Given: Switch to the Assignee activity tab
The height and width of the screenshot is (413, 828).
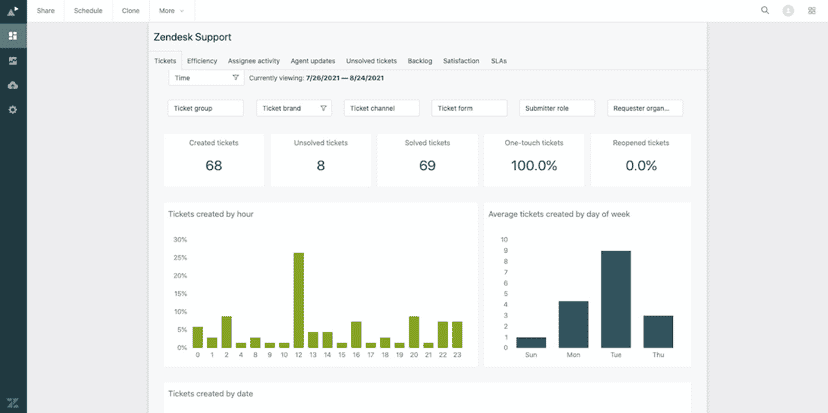Looking at the screenshot, I should click(x=254, y=61).
